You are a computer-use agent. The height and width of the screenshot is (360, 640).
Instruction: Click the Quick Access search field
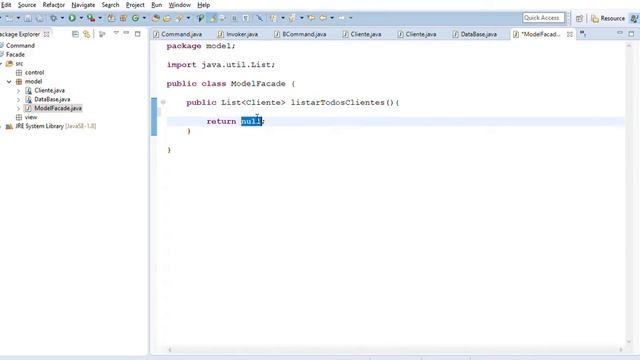pos(543,18)
